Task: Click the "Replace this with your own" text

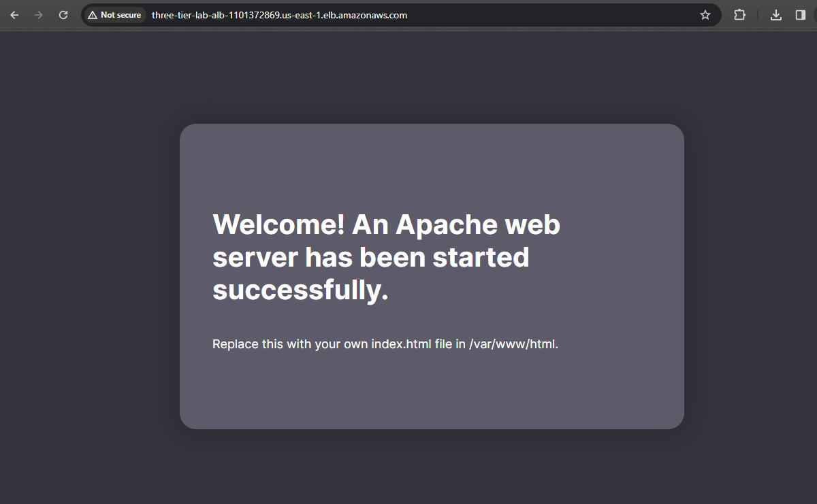Action: coord(290,344)
